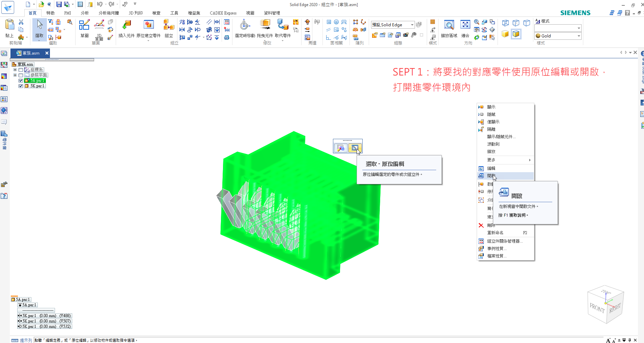Click the 取代零件 (Replace Part) icon
644x343 pixels.
click(283, 25)
